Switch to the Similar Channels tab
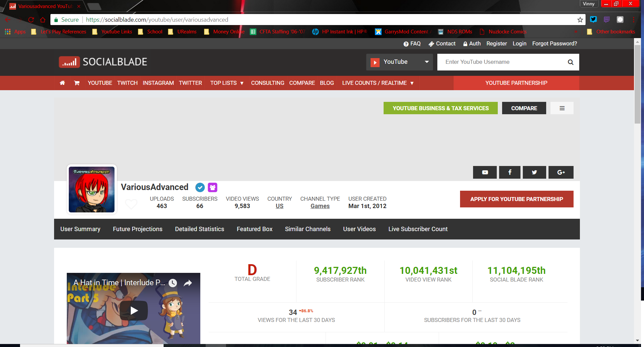The image size is (644, 347). (308, 229)
